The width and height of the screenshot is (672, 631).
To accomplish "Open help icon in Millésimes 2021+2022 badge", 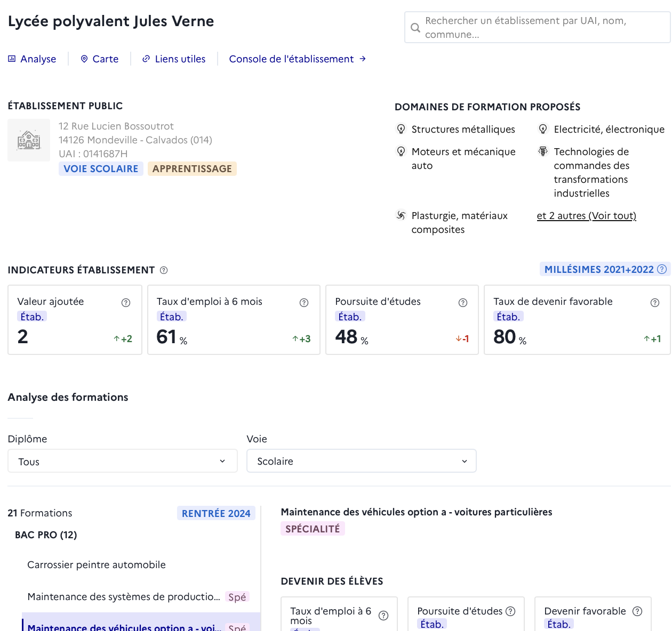I will point(662,269).
